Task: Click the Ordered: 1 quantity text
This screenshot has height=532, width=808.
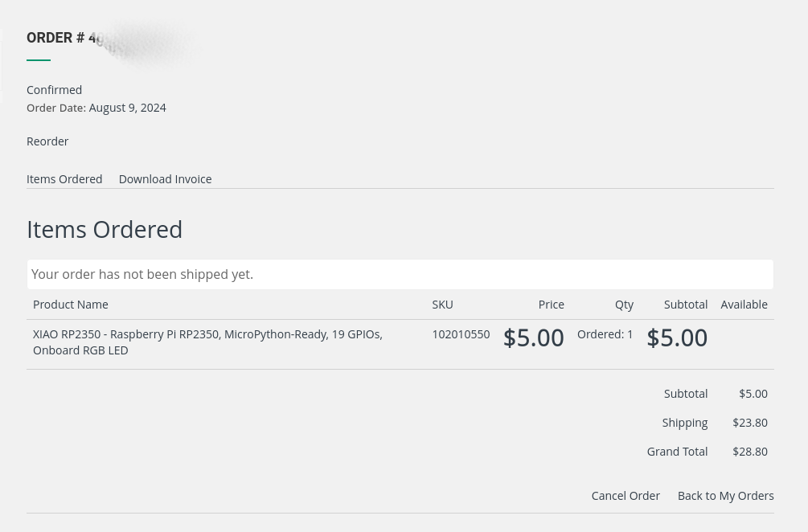Action: tap(605, 334)
